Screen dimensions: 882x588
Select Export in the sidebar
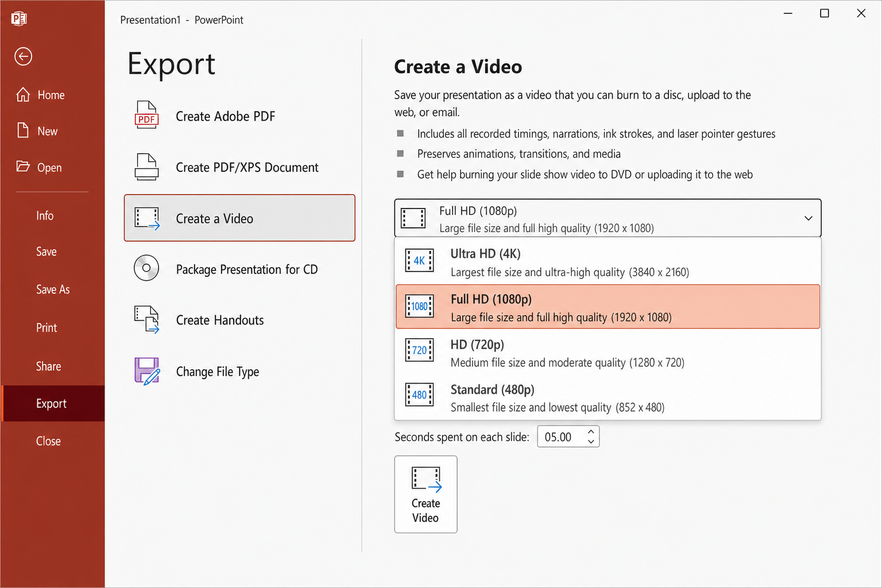pos(52,403)
